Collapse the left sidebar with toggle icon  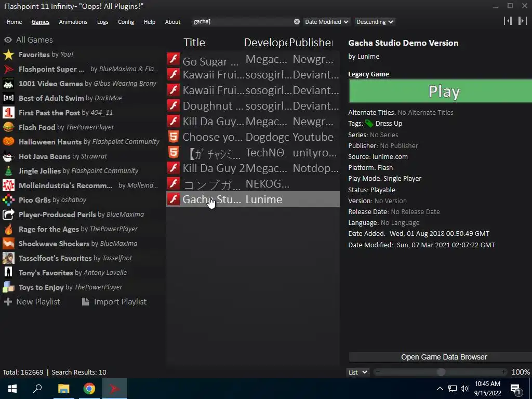click(x=508, y=21)
